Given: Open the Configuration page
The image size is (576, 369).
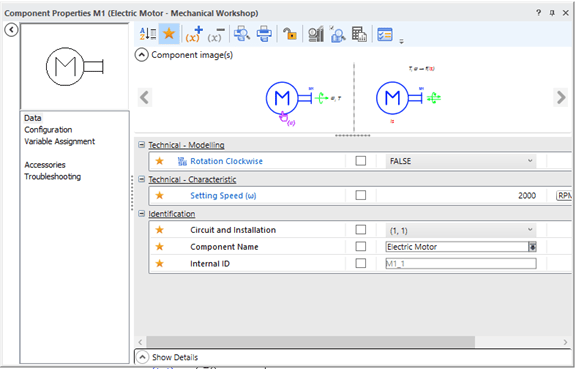Looking at the screenshot, I should (x=48, y=130).
